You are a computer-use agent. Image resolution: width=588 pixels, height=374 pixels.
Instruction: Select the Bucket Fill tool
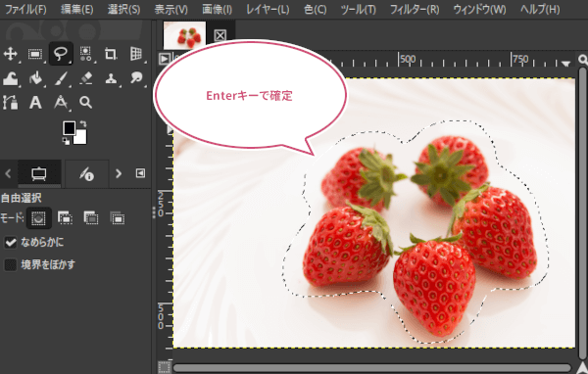click(x=35, y=78)
